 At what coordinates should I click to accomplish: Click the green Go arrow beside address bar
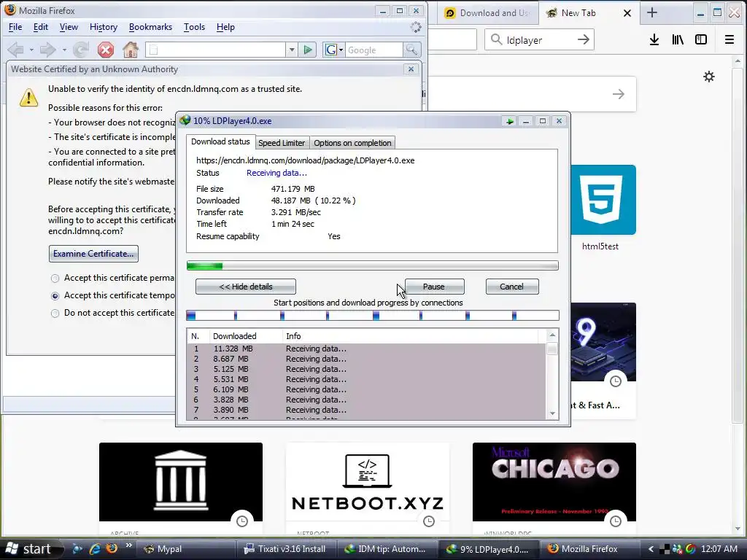pos(308,50)
